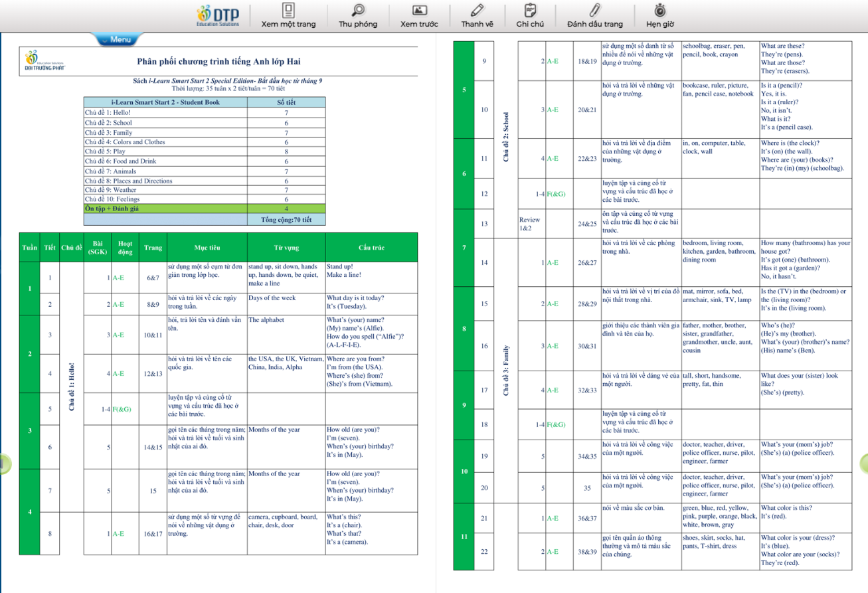Click green week '11' cell on right page
This screenshot has height=593, width=868.
click(464, 537)
